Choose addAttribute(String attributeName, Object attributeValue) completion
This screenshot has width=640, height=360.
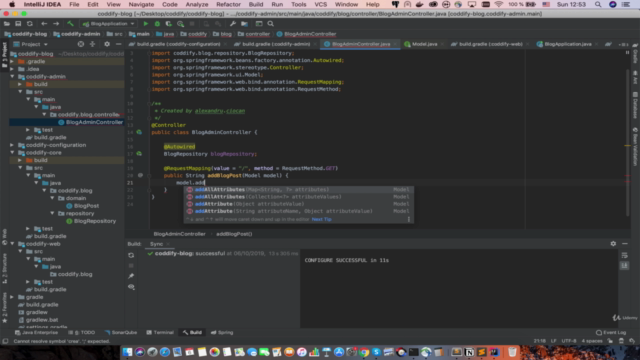pos(299,211)
